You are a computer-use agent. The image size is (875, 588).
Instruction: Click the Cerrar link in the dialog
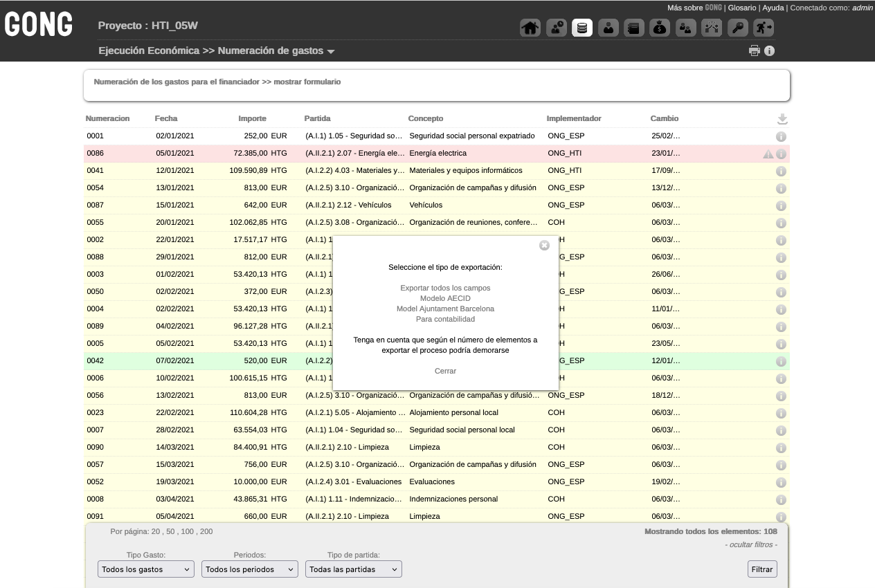tap(445, 371)
